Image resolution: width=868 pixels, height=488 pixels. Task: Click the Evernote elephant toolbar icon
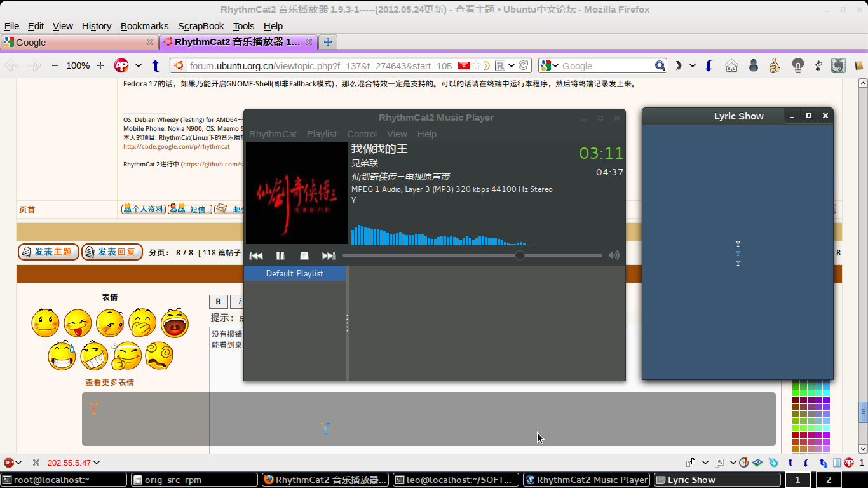coord(839,65)
